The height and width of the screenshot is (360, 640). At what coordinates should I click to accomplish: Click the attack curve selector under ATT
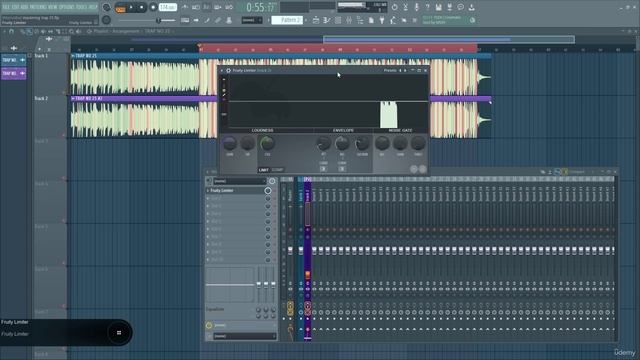323,169
